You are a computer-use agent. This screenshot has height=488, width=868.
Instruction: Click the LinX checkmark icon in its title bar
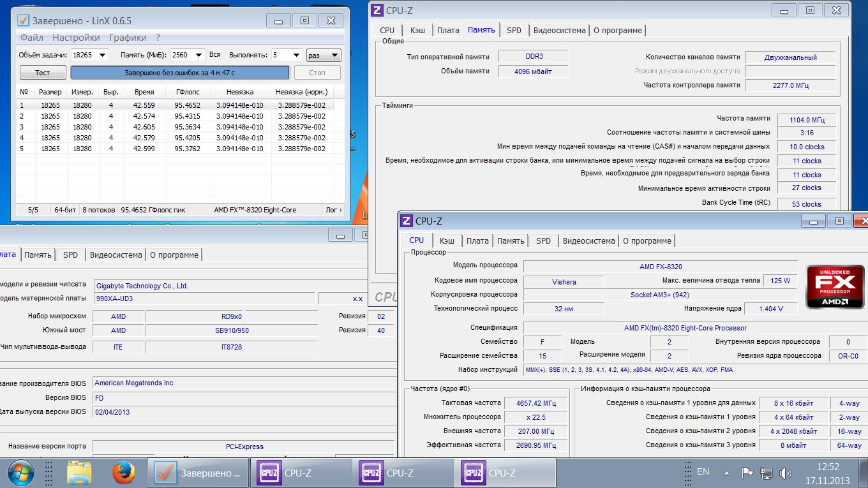click(24, 20)
